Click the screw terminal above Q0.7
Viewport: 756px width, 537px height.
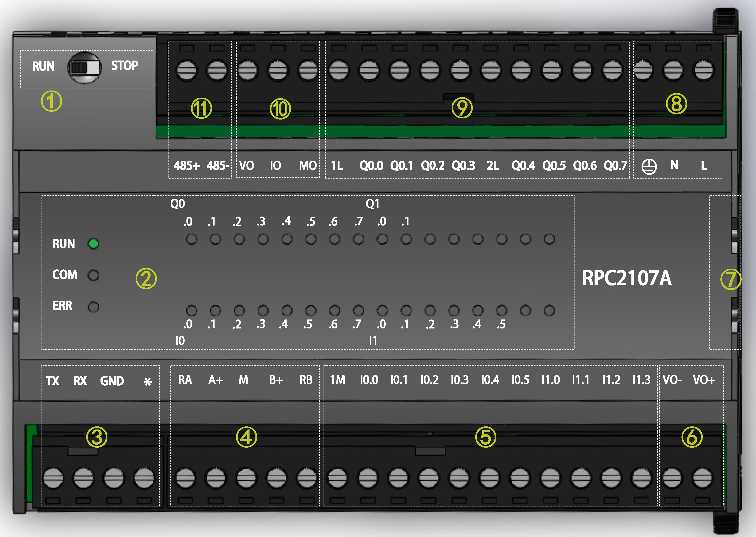click(x=612, y=70)
